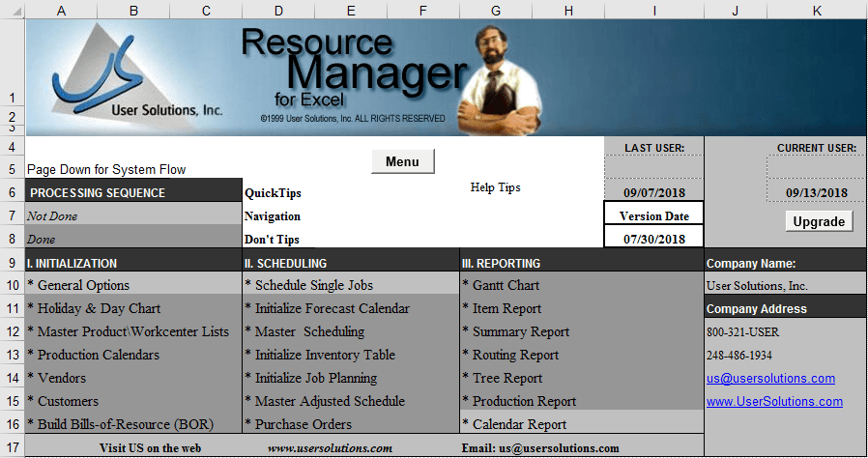Viewport: 868px width, 458px height.
Task: Click the Email: us@usersolutions.com footer text
Action: click(540, 448)
